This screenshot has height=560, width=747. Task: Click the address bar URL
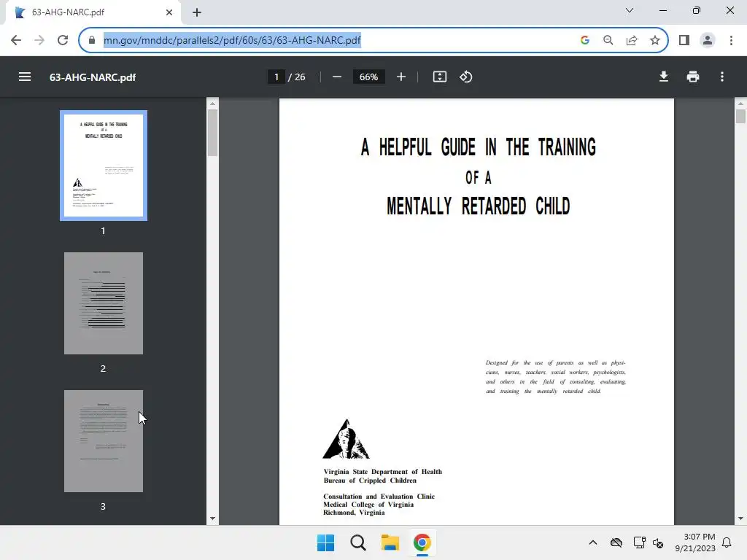(x=232, y=40)
